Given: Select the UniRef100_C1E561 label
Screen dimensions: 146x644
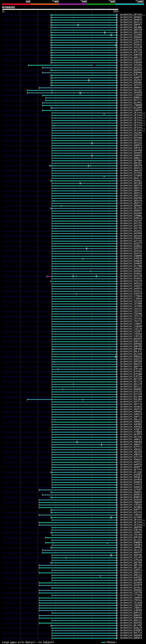Looking at the screenshot, I should coord(131,334).
